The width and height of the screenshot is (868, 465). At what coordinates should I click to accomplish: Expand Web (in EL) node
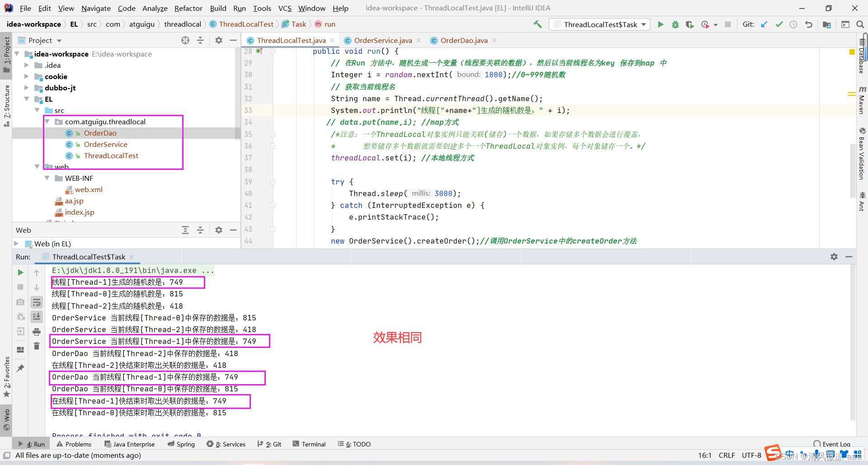[x=17, y=244]
